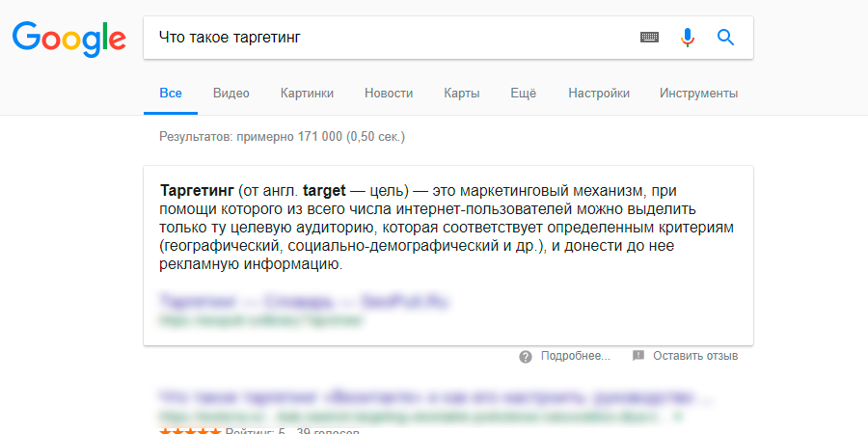Click the feedback icon beside Оставить отзыв
The image size is (868, 434).
click(x=637, y=356)
